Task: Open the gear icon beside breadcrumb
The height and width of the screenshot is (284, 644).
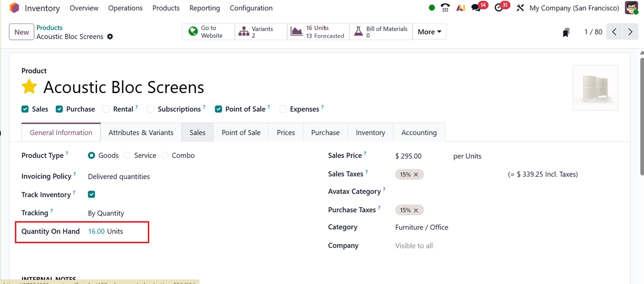Action: click(x=110, y=36)
